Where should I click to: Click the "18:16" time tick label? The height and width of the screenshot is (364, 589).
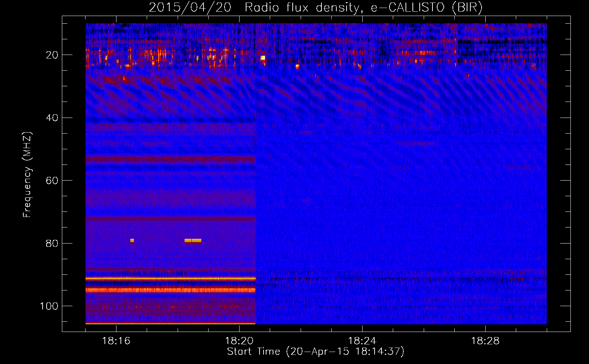point(116,341)
